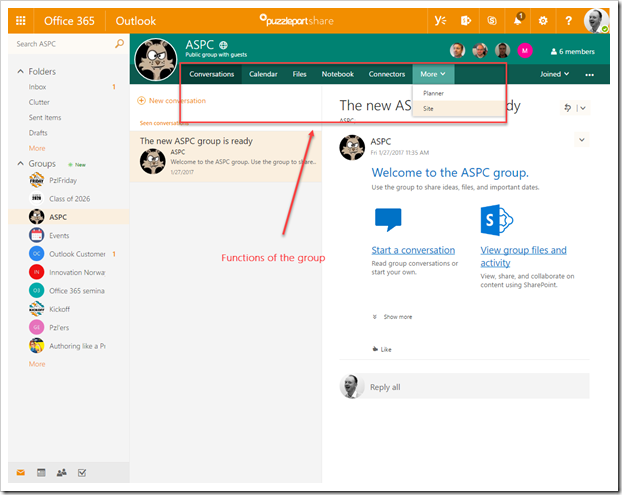The height and width of the screenshot is (495, 622).
Task: Open the Joined dropdown
Action: pos(555,74)
